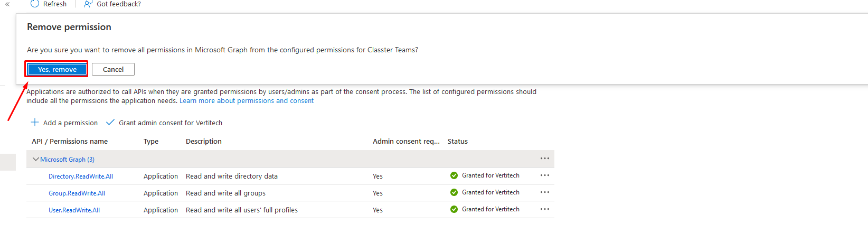The height and width of the screenshot is (233, 868).
Task: Click the green granted status icon for Directory.ReadWrite.All
Action: [x=454, y=175]
